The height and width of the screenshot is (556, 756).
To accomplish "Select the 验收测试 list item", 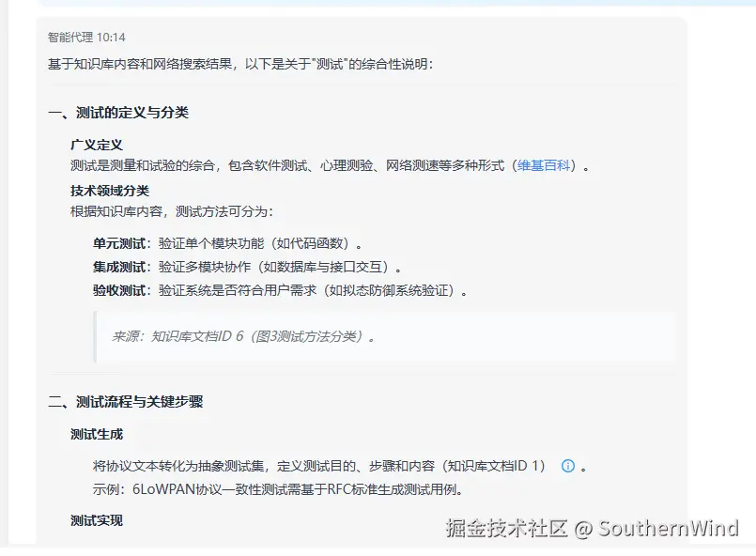I will point(280,290).
